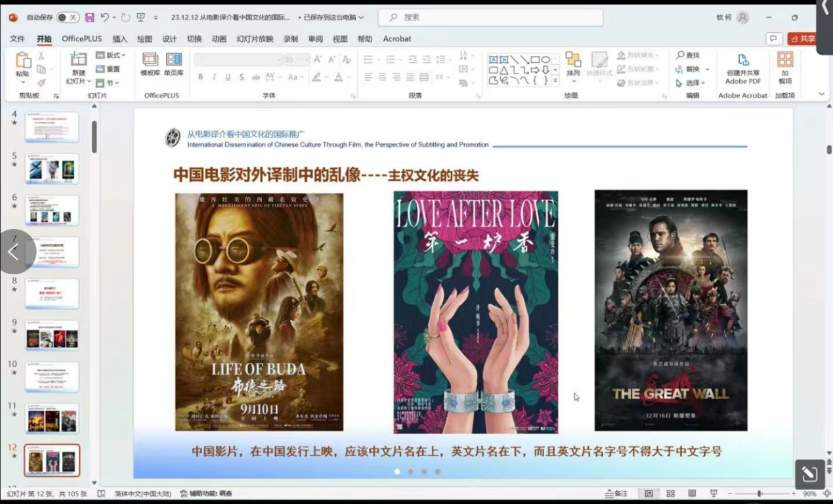Expand the 版式 layout dropdown

pyautogui.click(x=110, y=55)
